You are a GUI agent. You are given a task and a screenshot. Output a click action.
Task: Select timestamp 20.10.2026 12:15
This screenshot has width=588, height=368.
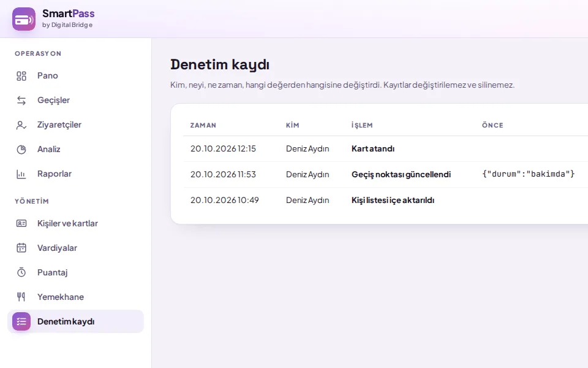(x=223, y=148)
